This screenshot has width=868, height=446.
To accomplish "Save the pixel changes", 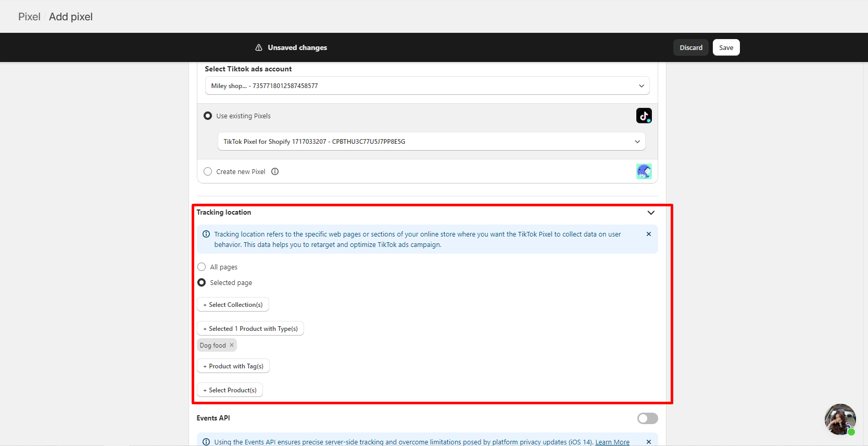I will point(726,47).
